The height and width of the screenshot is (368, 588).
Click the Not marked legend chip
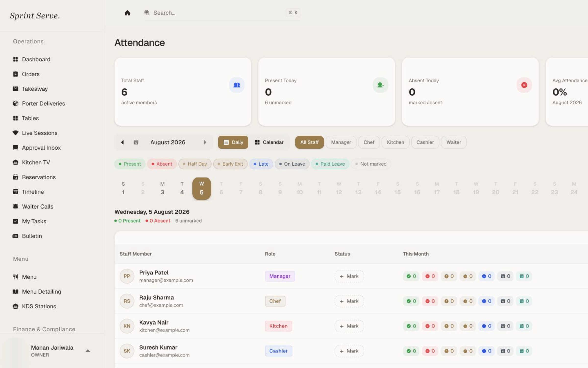(x=371, y=164)
